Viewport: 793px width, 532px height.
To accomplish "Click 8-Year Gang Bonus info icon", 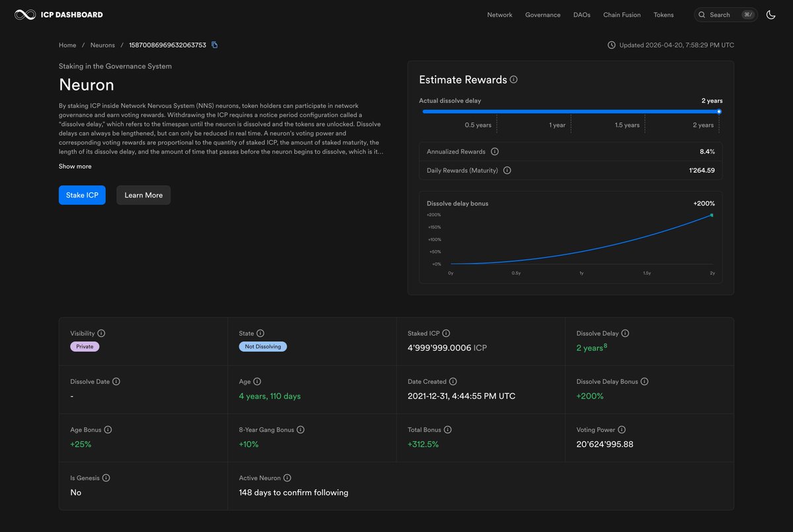I will [x=300, y=430].
